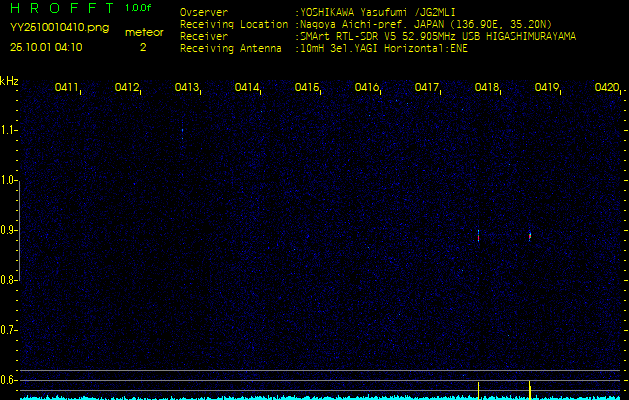Viewport: 629px width, 400px height.
Task: Click the kHz axis unit label
Action: (9, 81)
